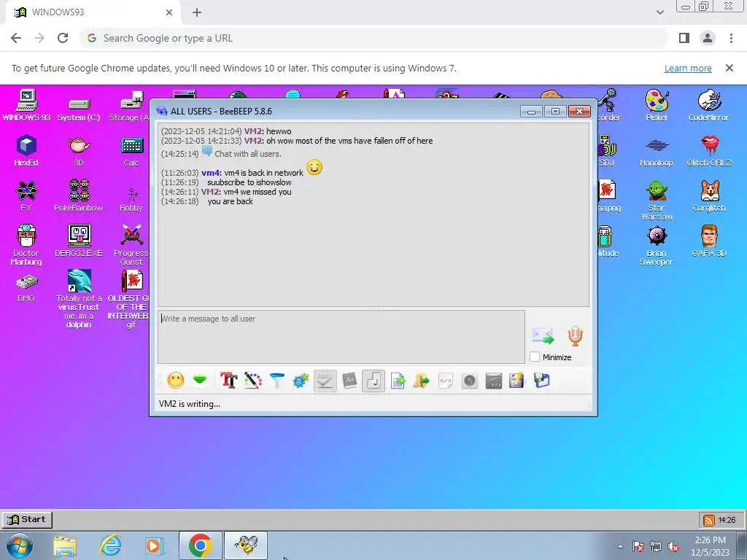Open the Windows 93 Start button
The image size is (747, 560).
[x=27, y=519]
